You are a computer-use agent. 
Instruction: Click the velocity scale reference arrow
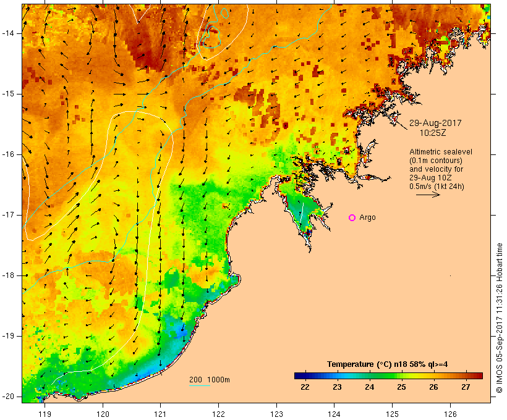coord(428,195)
